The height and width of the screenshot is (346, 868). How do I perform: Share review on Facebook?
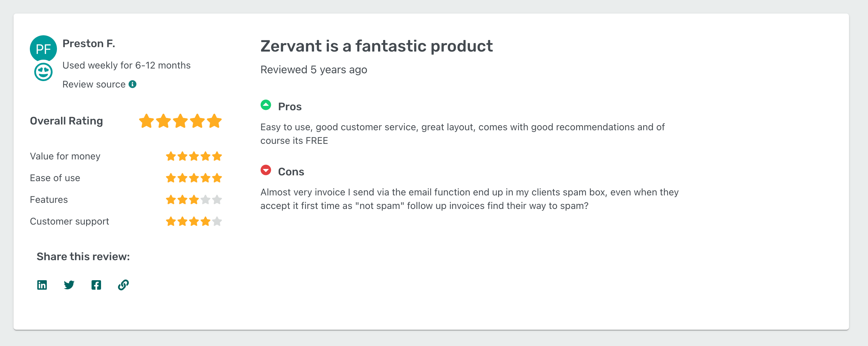96,285
